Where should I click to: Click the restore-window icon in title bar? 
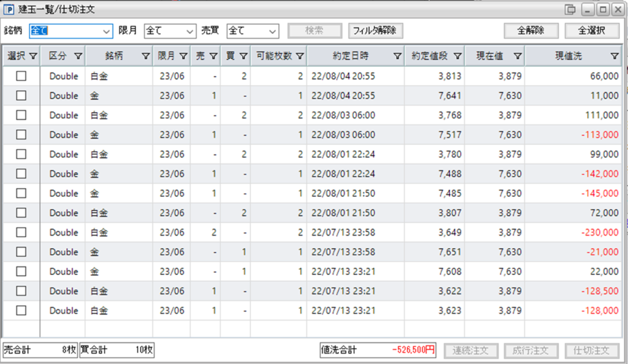570,9
